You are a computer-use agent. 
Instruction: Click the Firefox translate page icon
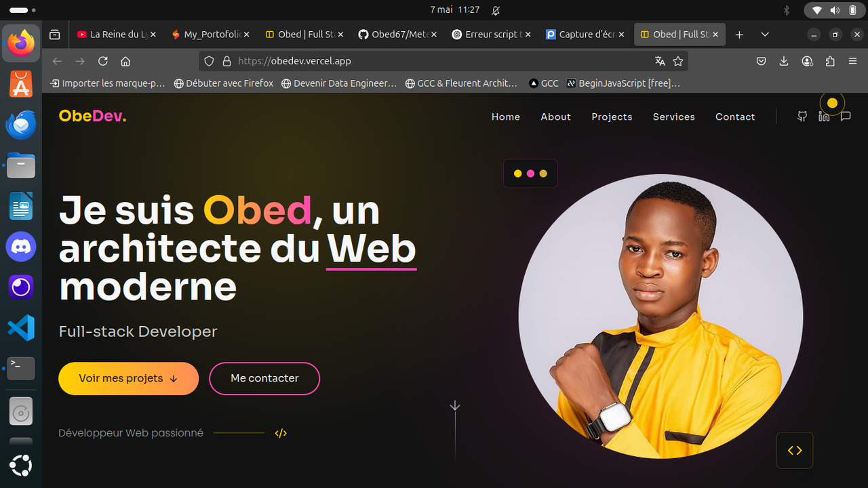[x=660, y=61]
